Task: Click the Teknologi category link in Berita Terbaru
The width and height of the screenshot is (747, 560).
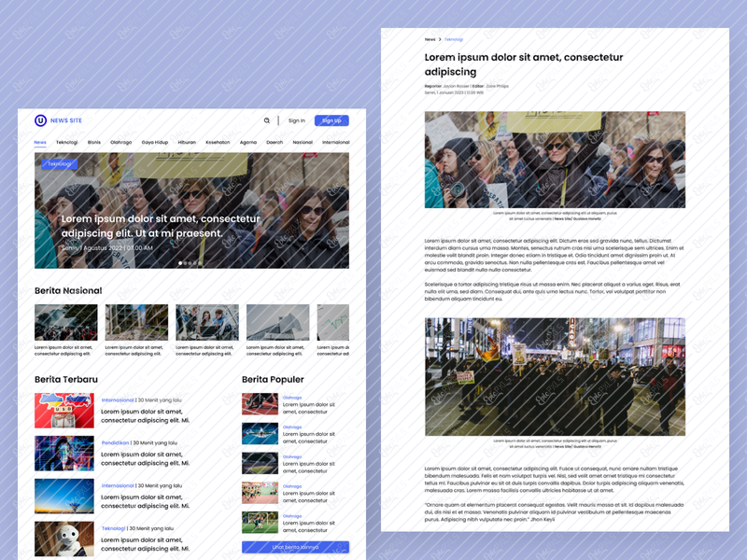Action: coord(113,528)
